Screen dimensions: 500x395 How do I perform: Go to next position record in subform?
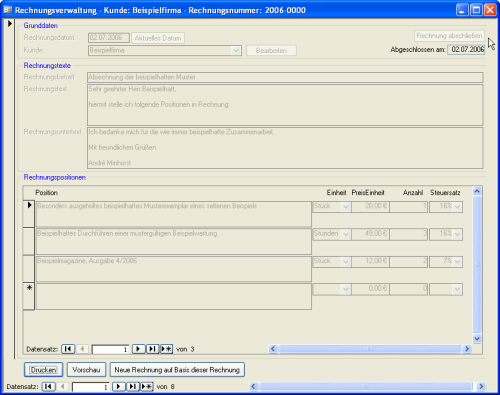pyautogui.click(x=138, y=349)
